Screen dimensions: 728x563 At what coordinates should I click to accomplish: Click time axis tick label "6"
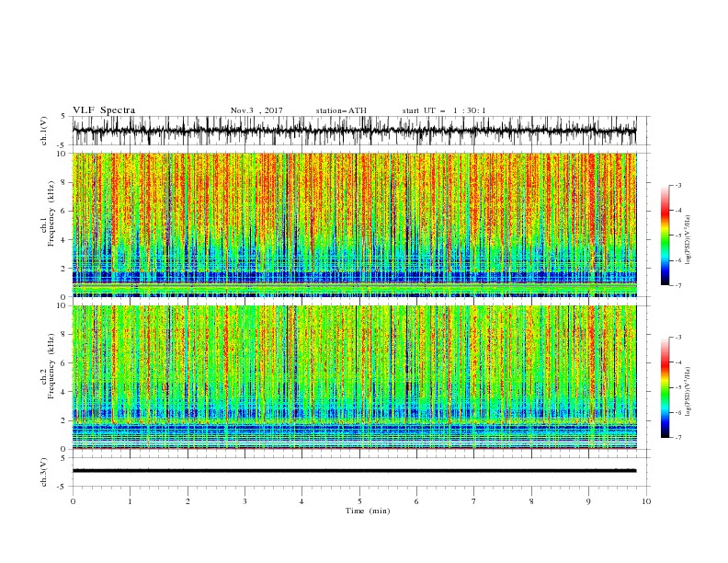point(416,501)
